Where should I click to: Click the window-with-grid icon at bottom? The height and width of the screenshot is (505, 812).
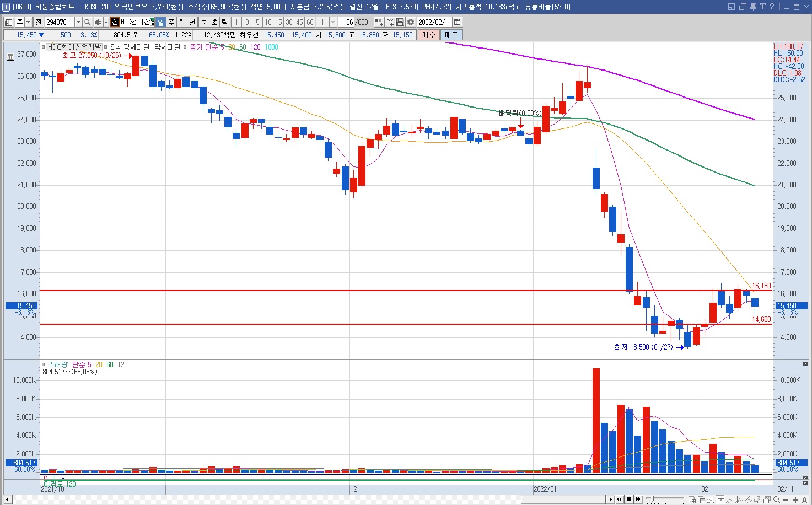692,499
